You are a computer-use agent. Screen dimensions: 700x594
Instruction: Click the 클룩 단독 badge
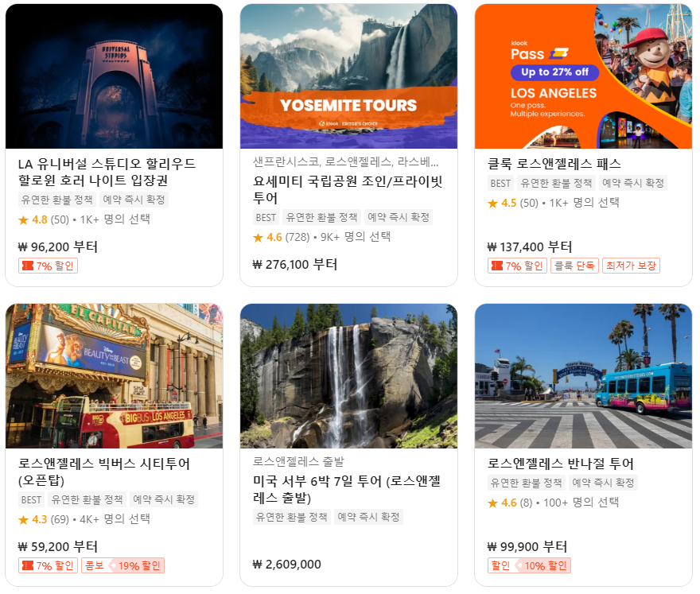click(x=574, y=266)
